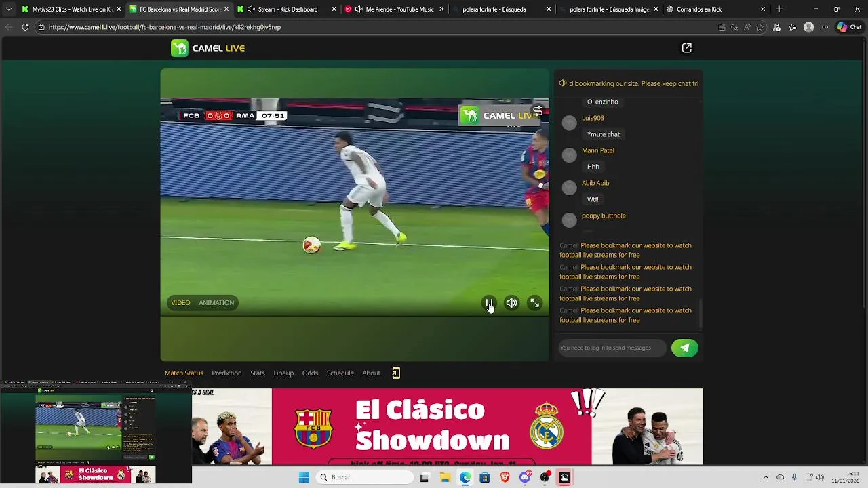The width and height of the screenshot is (868, 488).
Task: Open the Lineup tab
Action: tap(283, 373)
